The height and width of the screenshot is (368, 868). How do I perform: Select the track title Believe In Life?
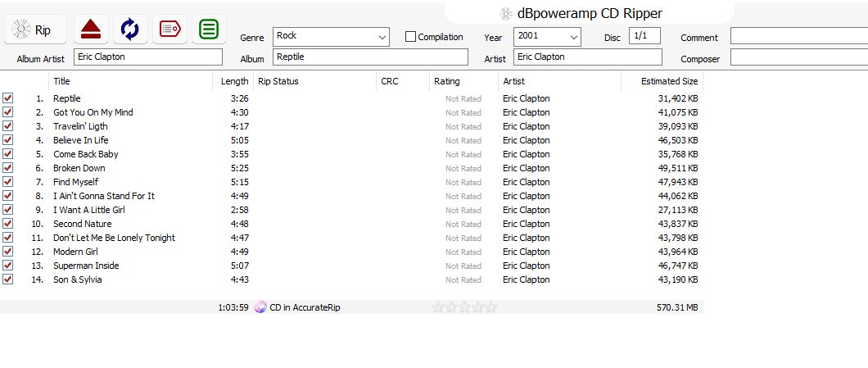click(81, 140)
